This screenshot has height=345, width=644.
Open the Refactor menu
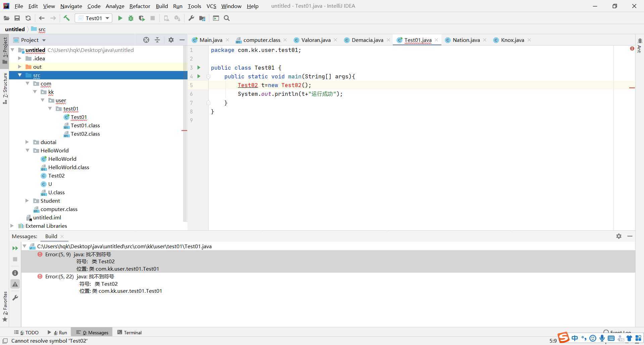pyautogui.click(x=140, y=6)
